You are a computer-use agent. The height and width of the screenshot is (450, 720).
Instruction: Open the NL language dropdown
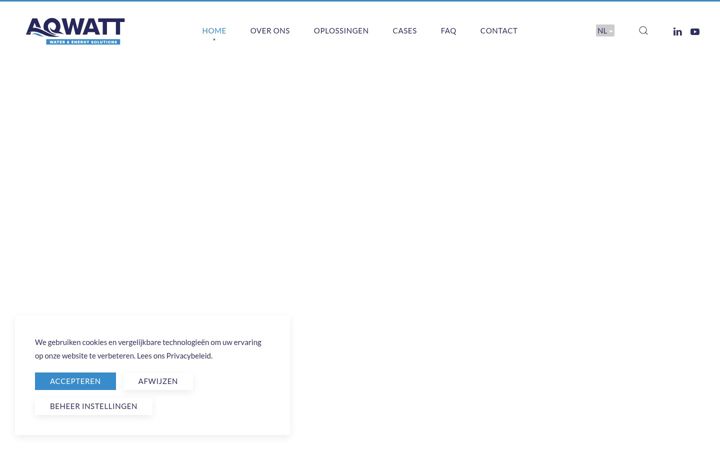pos(605,31)
